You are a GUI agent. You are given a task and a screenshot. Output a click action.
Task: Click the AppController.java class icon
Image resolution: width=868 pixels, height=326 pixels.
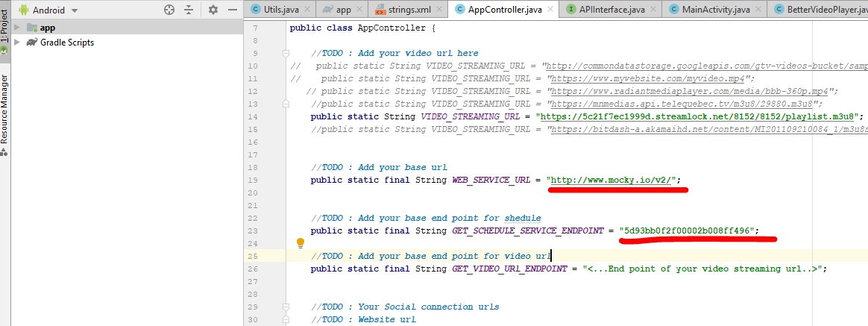[459, 10]
